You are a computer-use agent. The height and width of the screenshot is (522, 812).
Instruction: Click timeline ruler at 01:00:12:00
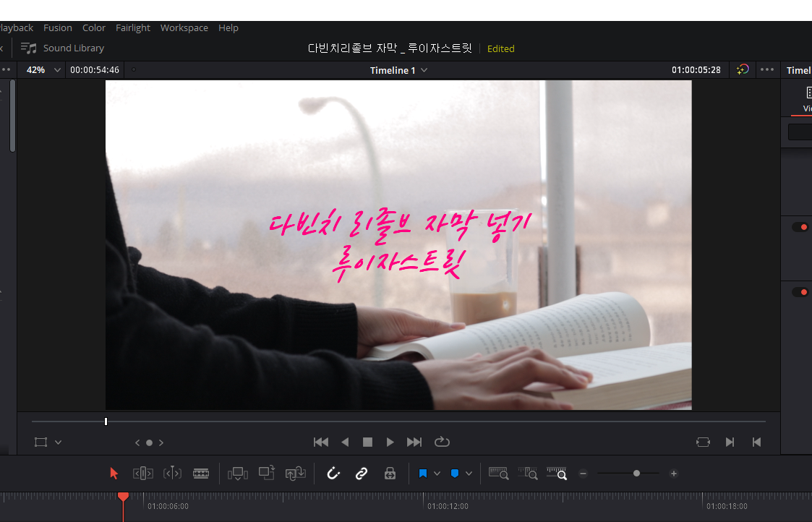click(x=448, y=507)
